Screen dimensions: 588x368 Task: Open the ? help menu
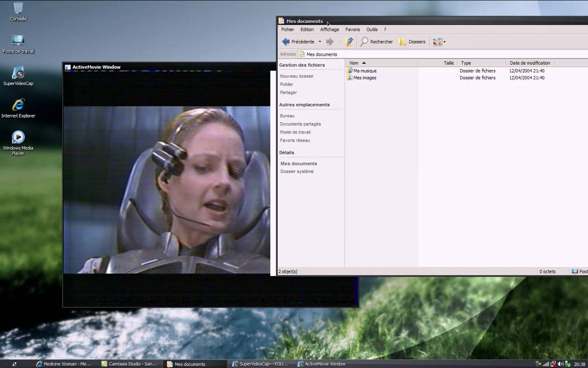[385, 29]
